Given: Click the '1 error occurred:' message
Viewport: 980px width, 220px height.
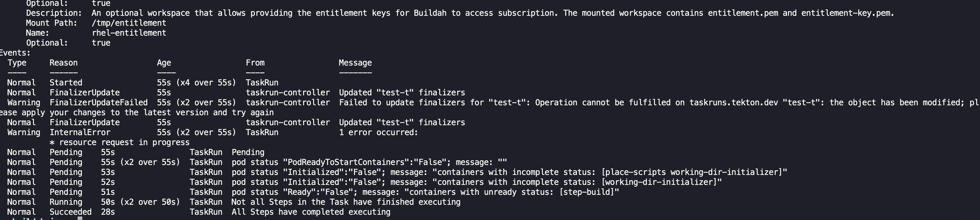Looking at the screenshot, I should (x=378, y=132).
